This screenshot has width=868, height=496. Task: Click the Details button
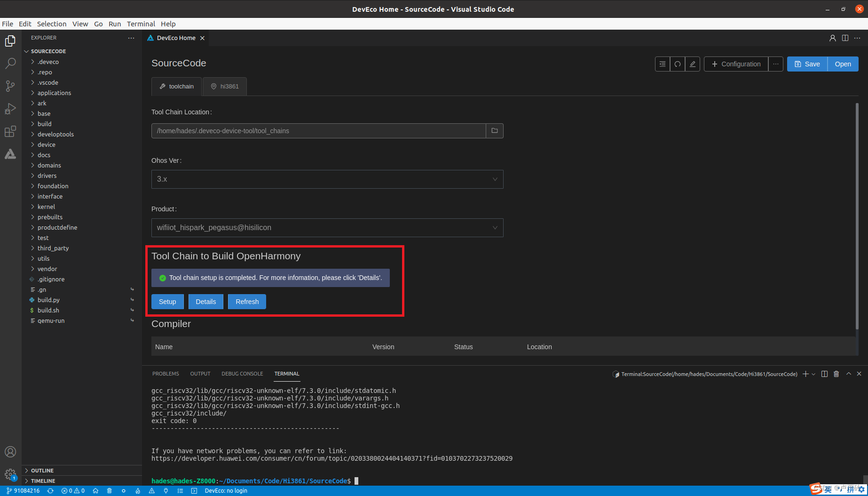(x=206, y=302)
